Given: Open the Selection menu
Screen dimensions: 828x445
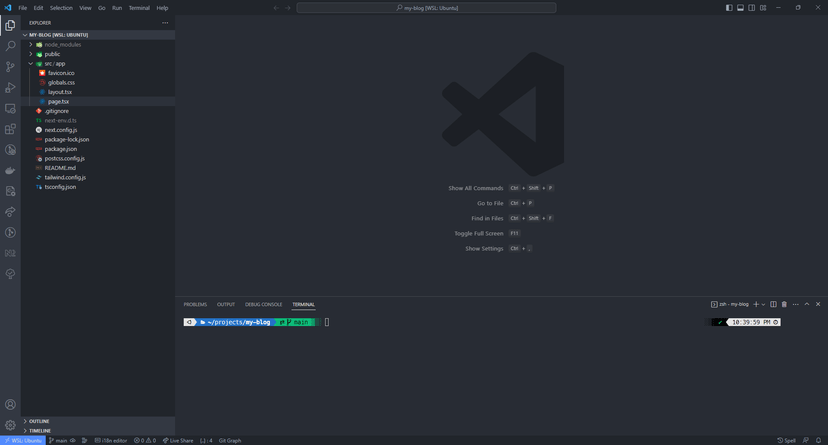Looking at the screenshot, I should 61,8.
